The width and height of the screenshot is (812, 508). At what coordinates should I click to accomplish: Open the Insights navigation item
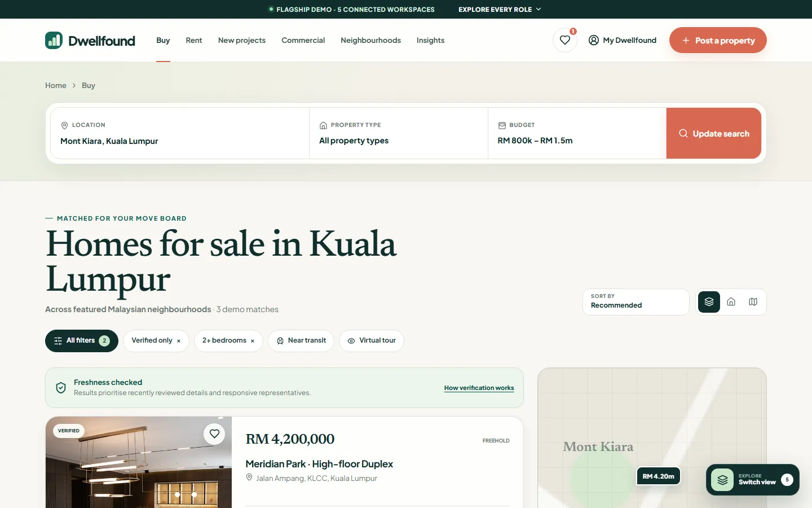pos(430,40)
